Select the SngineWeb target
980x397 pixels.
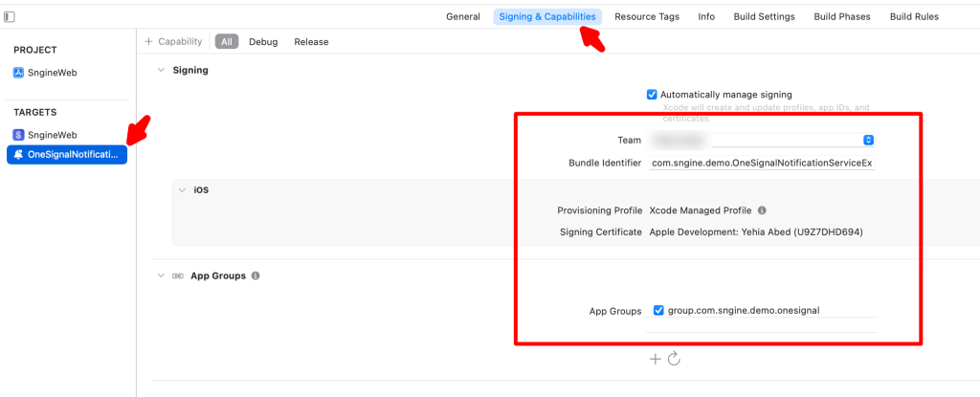pyautogui.click(x=53, y=135)
